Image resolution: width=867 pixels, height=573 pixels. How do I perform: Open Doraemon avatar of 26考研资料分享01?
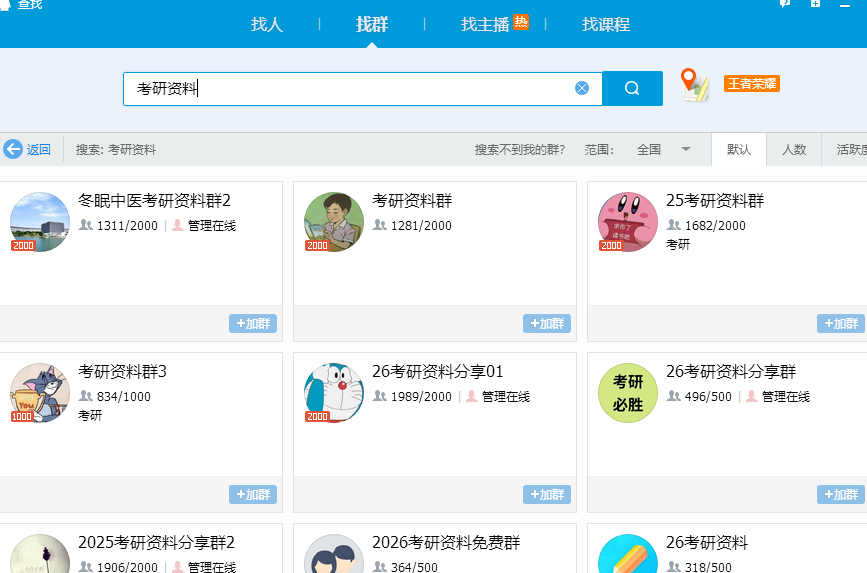(x=334, y=393)
